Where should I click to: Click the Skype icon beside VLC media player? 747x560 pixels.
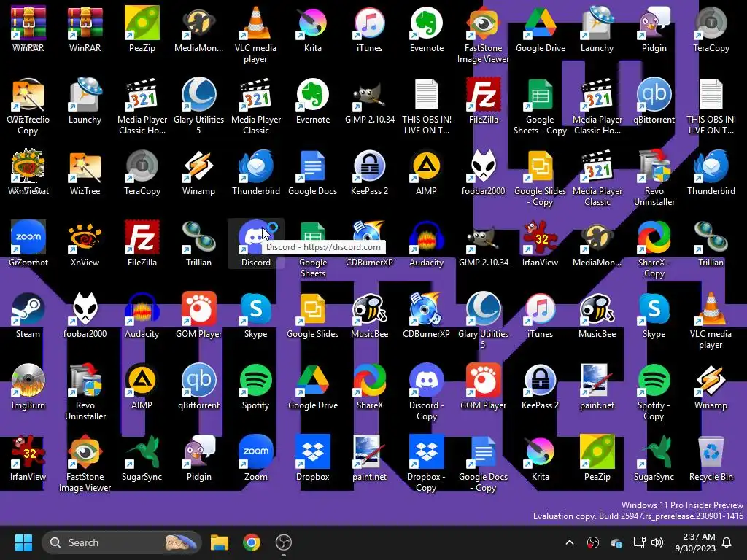point(654,315)
